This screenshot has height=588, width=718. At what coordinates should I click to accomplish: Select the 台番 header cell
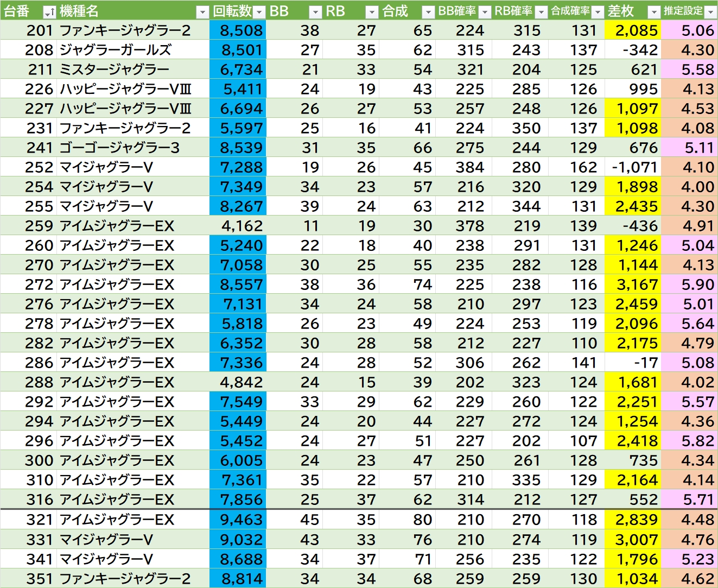[x=28, y=11]
